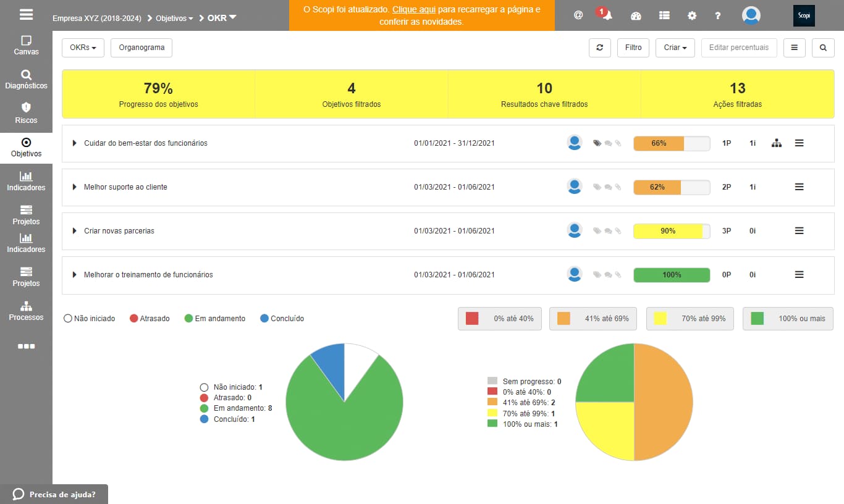
Task: Open the hamburger main menu icon
Action: [x=26, y=15]
